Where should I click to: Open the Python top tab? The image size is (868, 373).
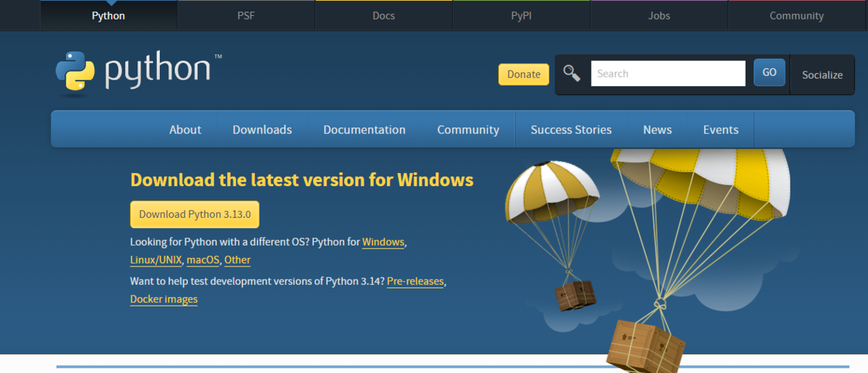(109, 15)
